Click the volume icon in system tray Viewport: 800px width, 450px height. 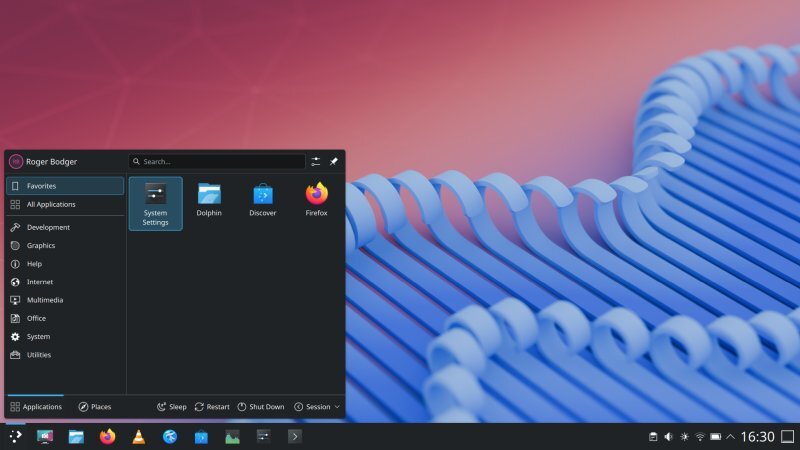(668, 437)
